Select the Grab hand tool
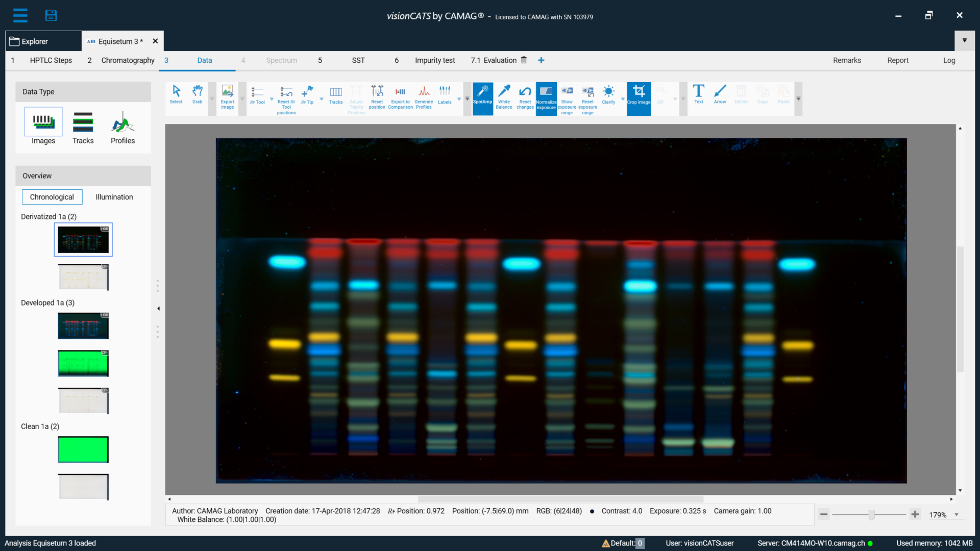This screenshot has height=551, width=980. point(197,94)
